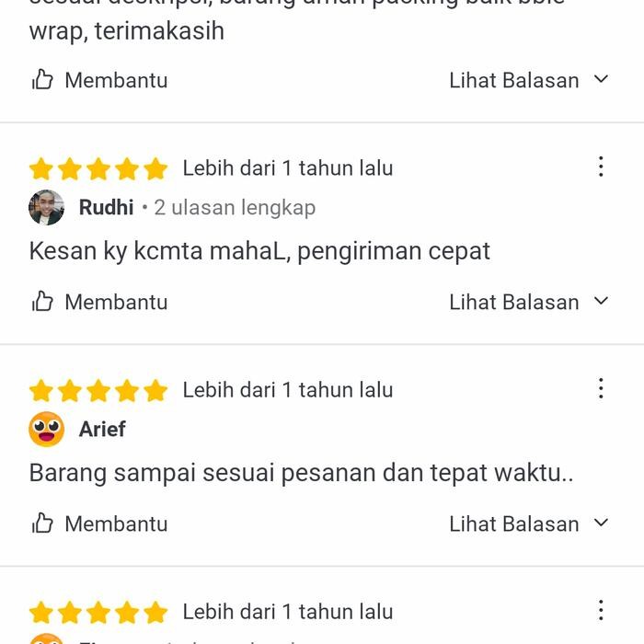Open three-dot menu on Arief's review
The height and width of the screenshot is (644, 644).
click(x=601, y=388)
